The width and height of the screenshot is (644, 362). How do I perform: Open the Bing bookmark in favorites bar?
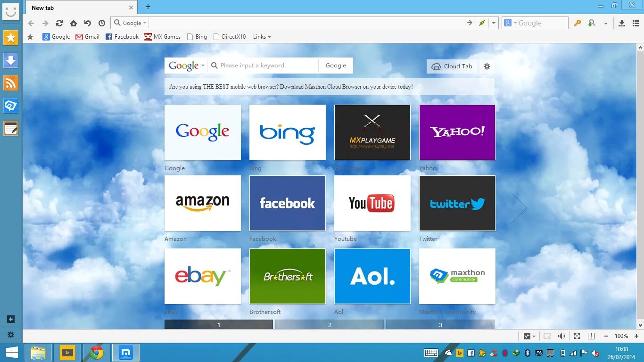(x=197, y=37)
